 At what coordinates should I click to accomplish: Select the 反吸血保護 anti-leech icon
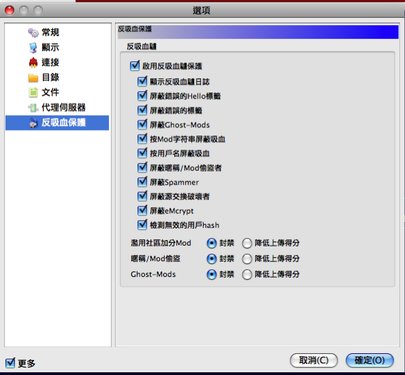point(33,123)
